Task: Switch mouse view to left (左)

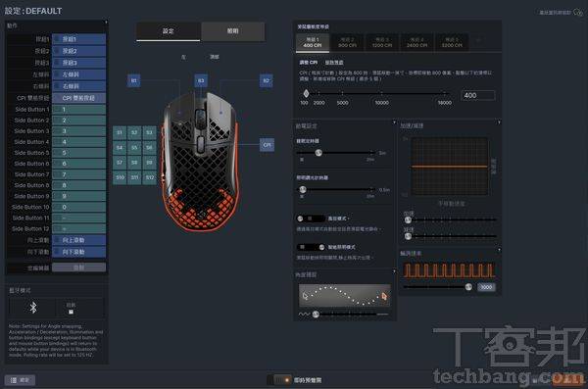Action: coord(183,57)
